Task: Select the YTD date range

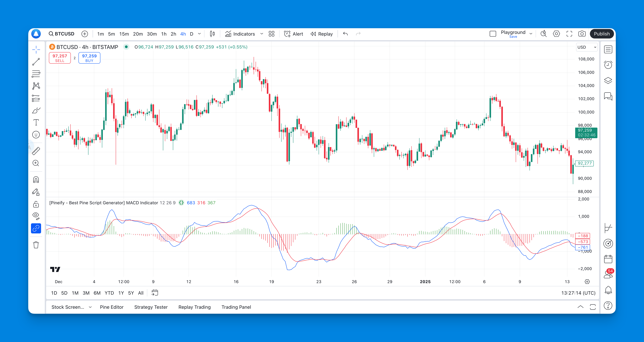Action: [109, 293]
